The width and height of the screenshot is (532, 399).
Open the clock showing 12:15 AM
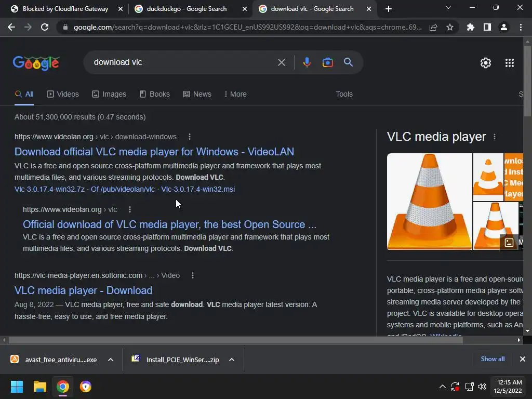pos(508,387)
